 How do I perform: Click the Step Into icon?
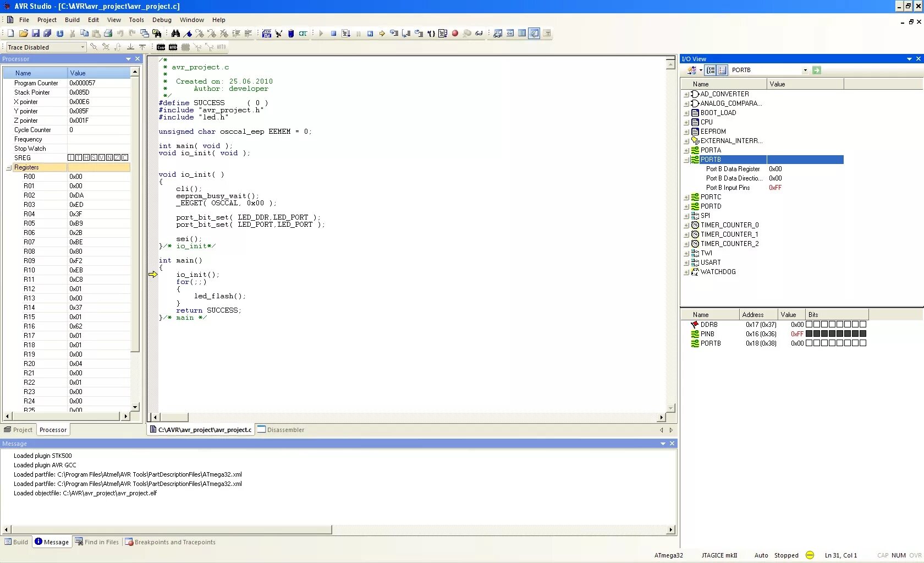pos(394,34)
